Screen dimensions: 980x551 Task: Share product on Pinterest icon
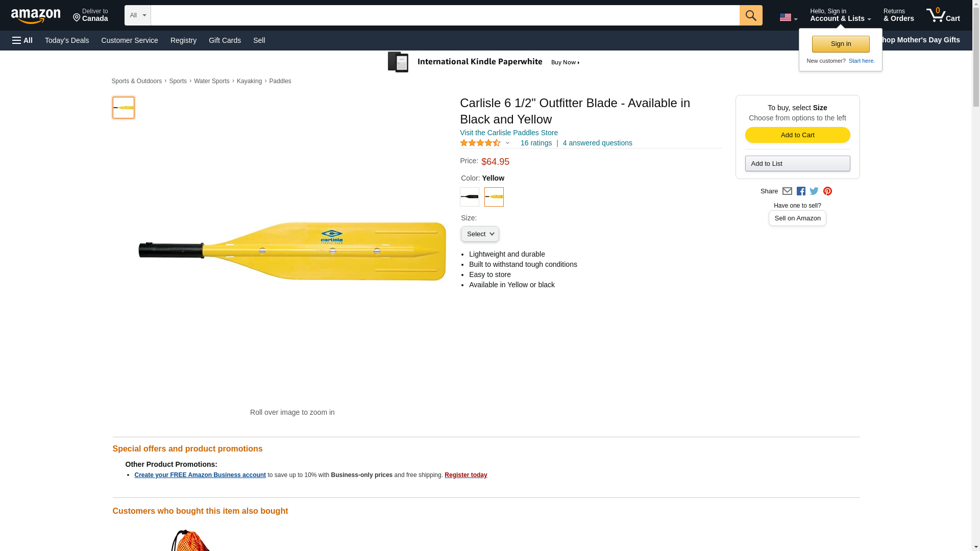pyautogui.click(x=827, y=191)
